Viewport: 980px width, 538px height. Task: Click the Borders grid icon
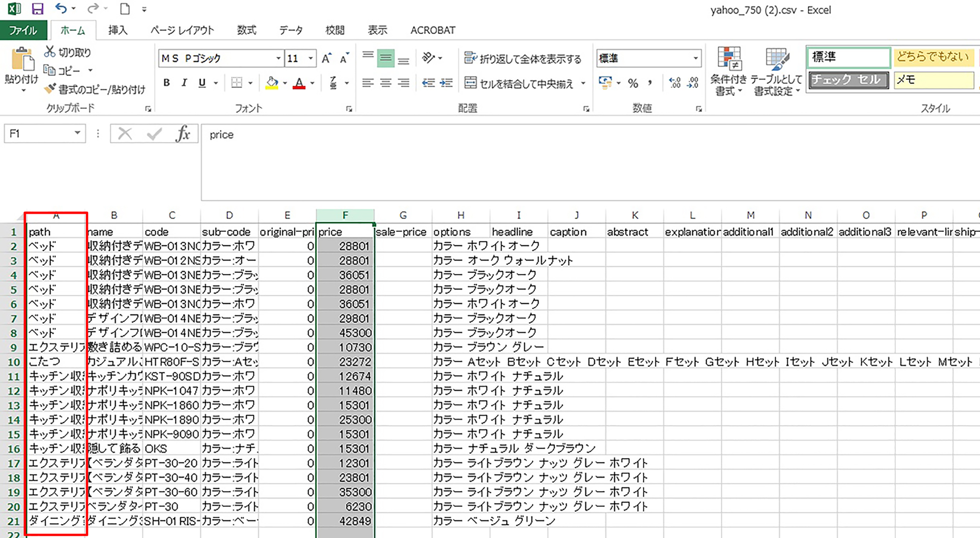(x=237, y=83)
